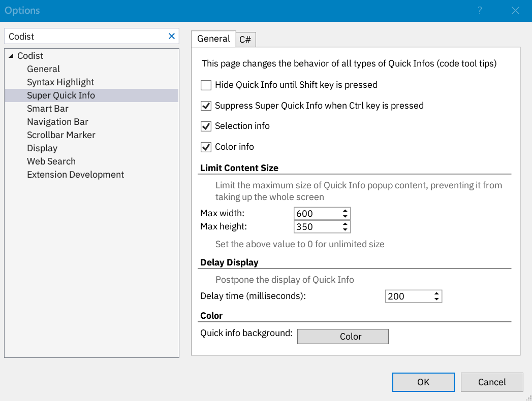The height and width of the screenshot is (401, 532).
Task: Open Quick info background Color picker
Action: [342, 337]
